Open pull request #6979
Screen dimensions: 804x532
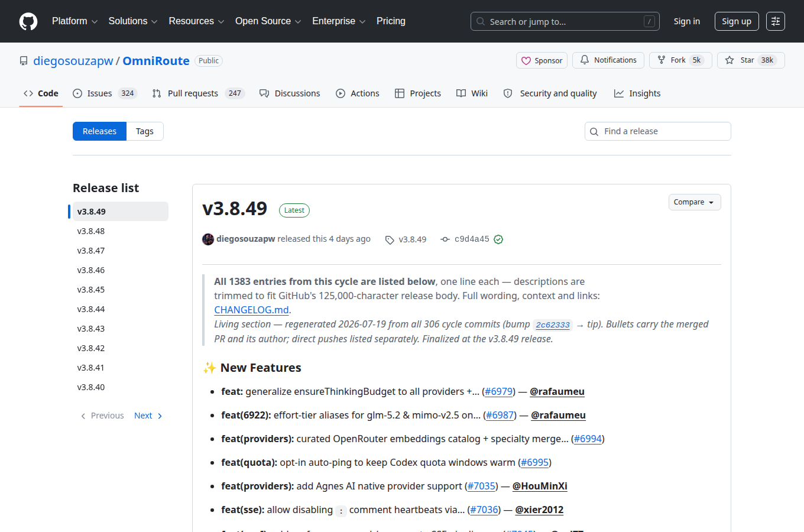coord(499,391)
